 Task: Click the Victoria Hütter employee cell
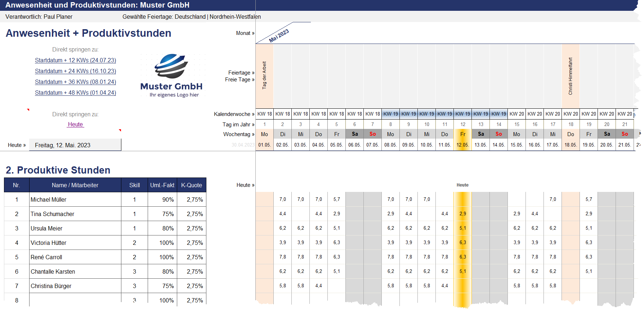tap(75, 243)
